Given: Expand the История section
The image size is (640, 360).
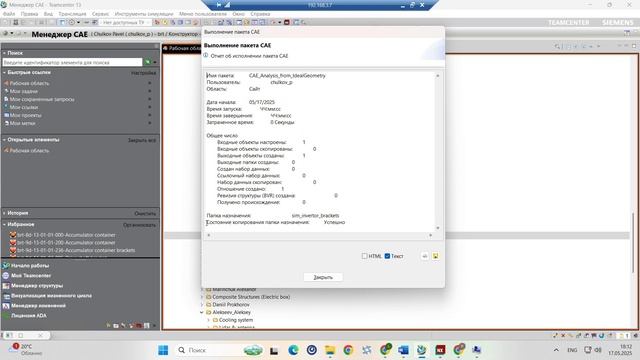Looking at the screenshot, I should click(4, 213).
